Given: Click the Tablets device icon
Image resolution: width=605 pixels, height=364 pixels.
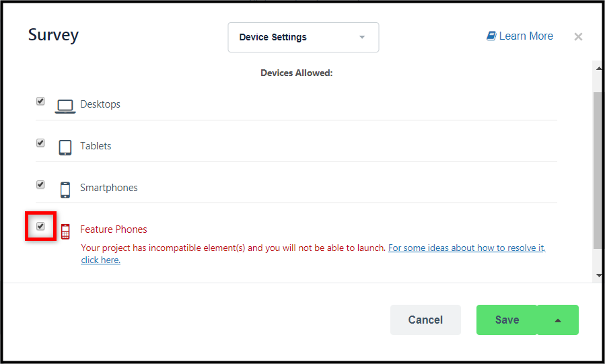Looking at the screenshot, I should [65, 147].
